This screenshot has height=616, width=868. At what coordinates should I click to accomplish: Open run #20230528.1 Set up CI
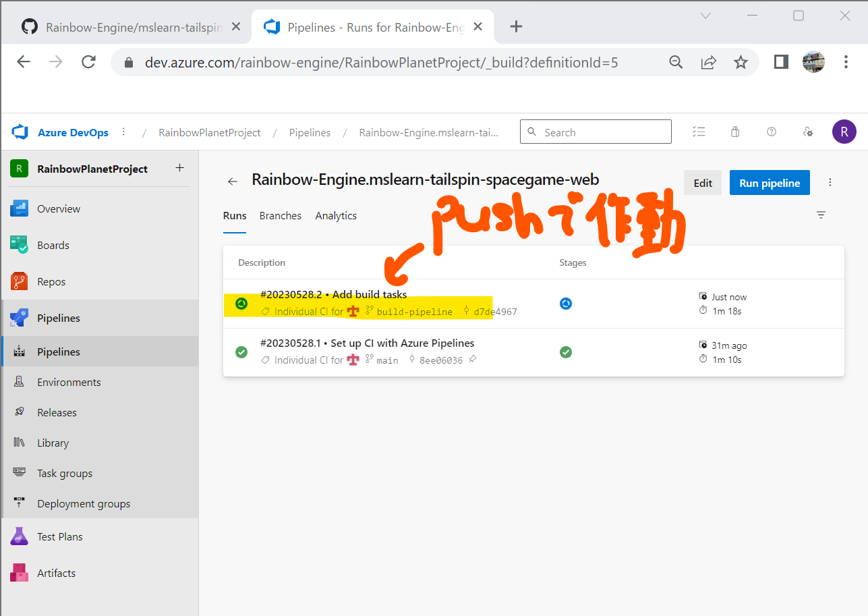click(x=367, y=343)
